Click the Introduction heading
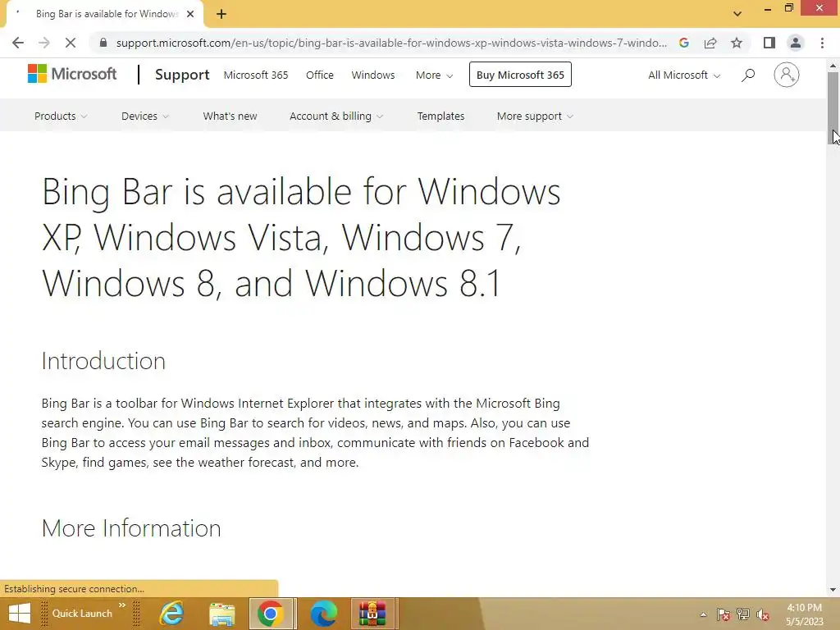 point(103,361)
